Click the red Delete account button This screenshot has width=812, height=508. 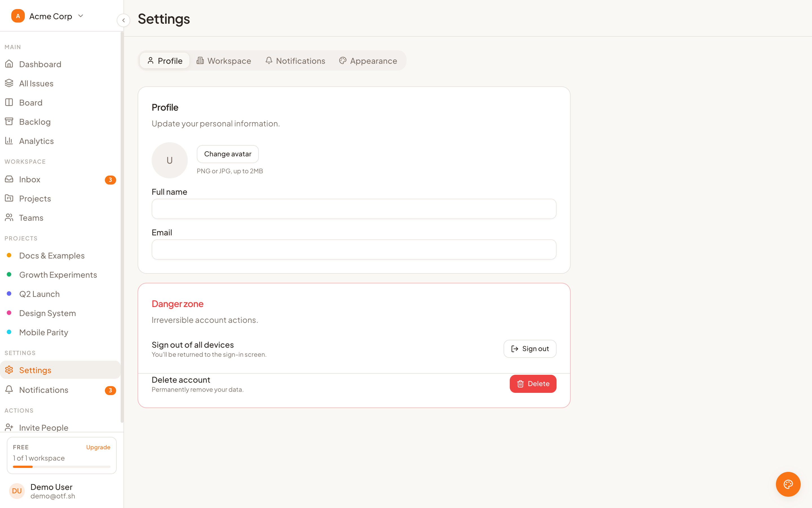tap(533, 384)
